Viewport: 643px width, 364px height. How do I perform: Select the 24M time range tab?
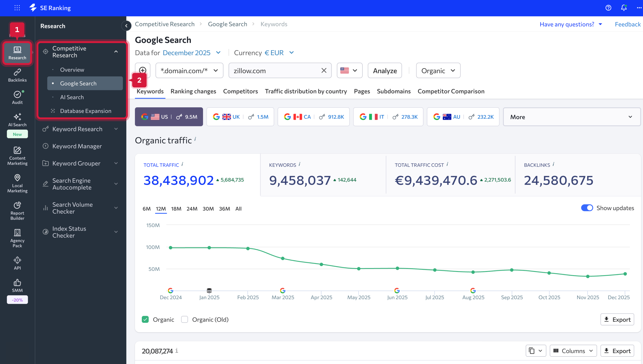coord(192,208)
